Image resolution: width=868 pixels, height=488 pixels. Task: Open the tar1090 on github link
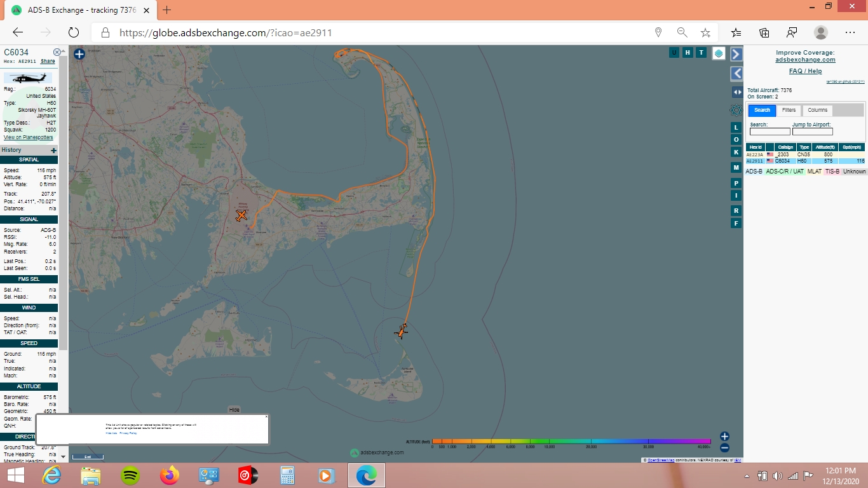coord(845,81)
